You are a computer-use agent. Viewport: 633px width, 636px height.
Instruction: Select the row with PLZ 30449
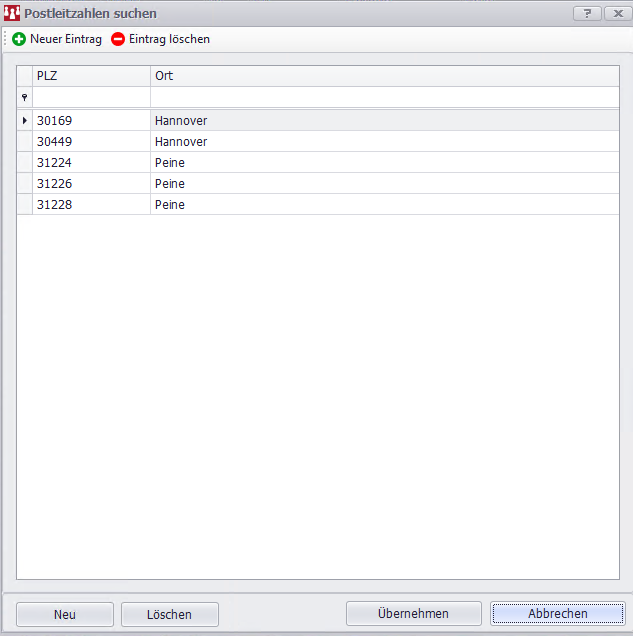pyautogui.click(x=91, y=142)
